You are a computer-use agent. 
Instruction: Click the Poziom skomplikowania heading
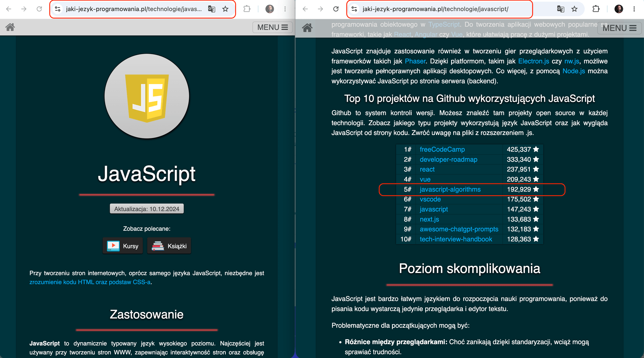click(x=470, y=269)
